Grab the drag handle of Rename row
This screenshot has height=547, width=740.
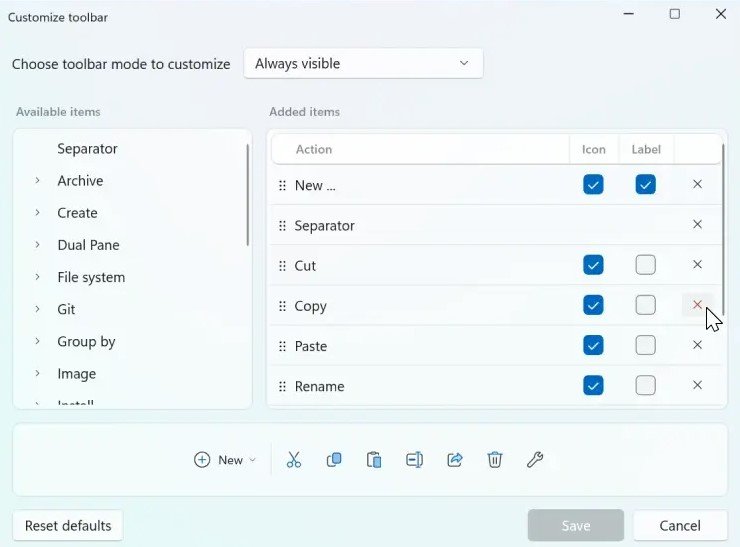(x=282, y=387)
